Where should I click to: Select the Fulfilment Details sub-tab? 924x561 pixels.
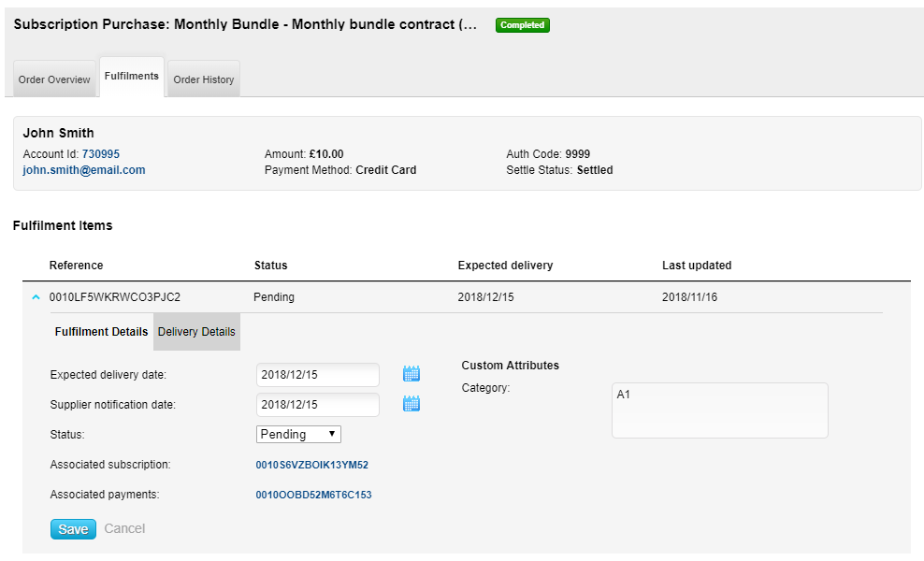[x=101, y=332]
